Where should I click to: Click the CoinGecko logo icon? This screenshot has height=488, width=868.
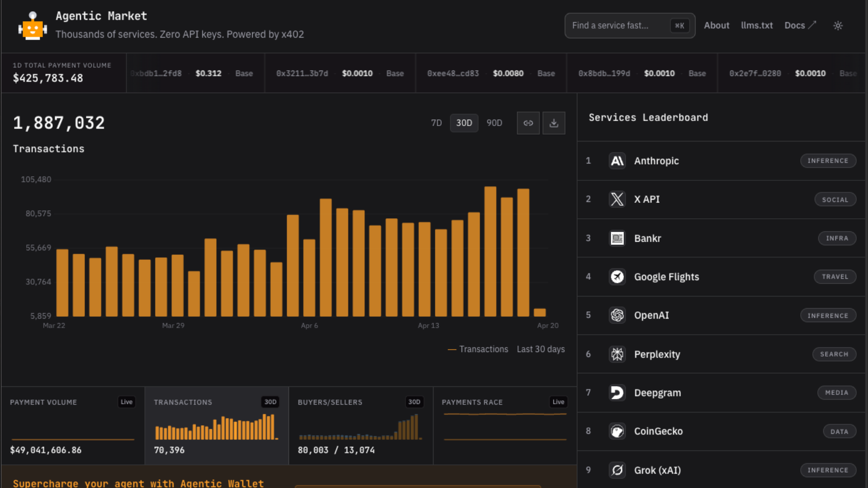tap(617, 432)
